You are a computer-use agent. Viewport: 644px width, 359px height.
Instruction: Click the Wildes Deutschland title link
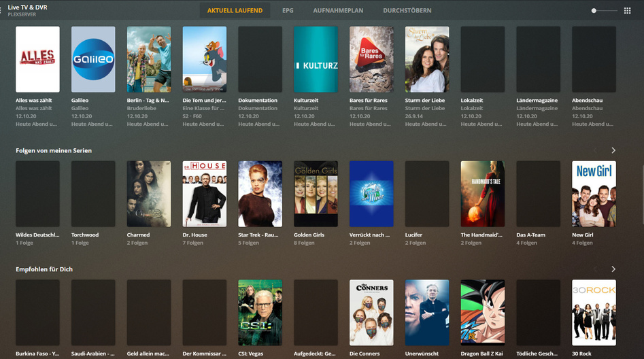37,235
